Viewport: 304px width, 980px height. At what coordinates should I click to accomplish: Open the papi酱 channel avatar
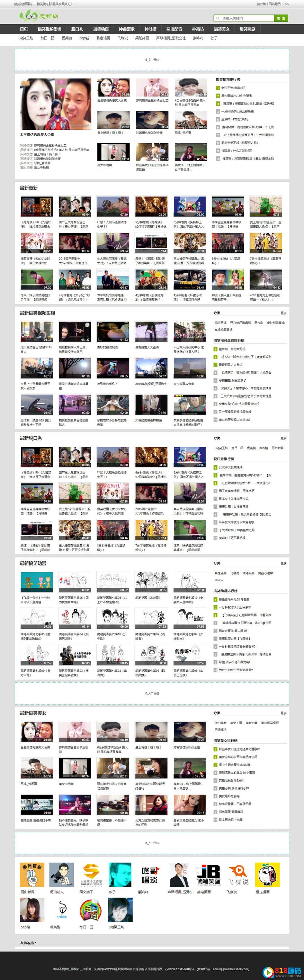pyautogui.click(x=32, y=910)
